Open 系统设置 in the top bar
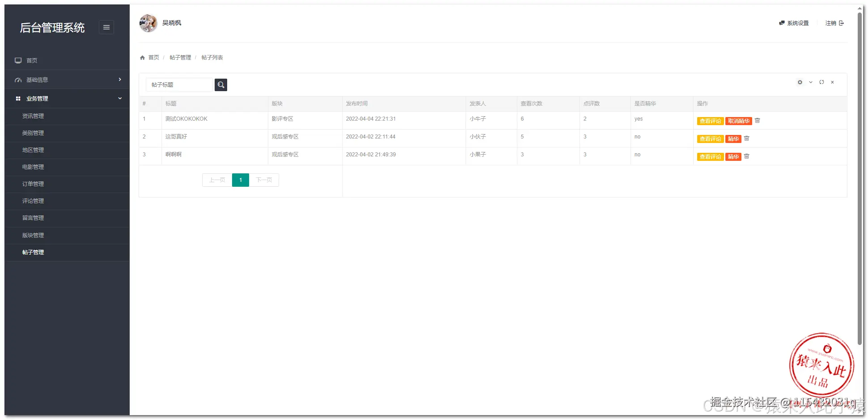The height and width of the screenshot is (420, 868). pyautogui.click(x=794, y=23)
